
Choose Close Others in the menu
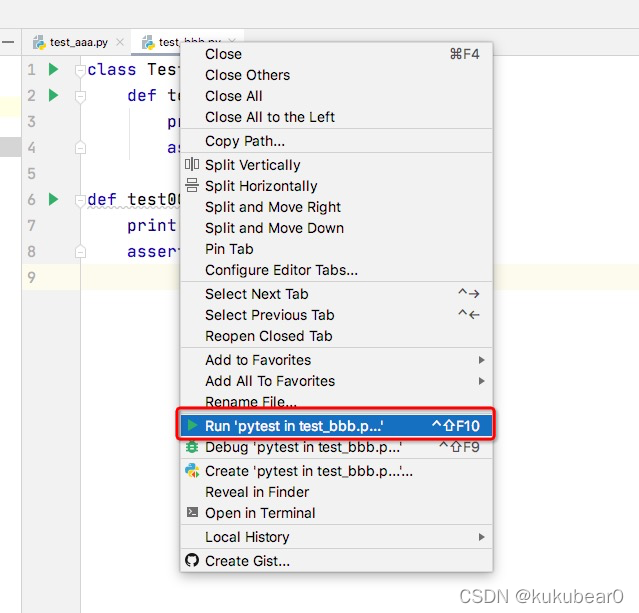pos(336,75)
